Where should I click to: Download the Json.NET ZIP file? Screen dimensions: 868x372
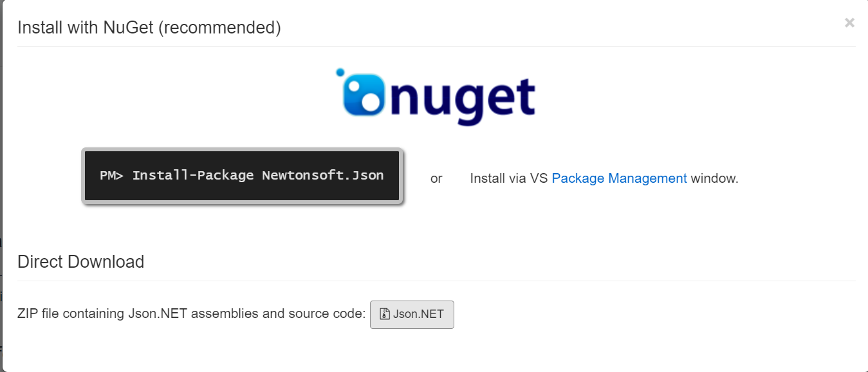[x=412, y=314]
